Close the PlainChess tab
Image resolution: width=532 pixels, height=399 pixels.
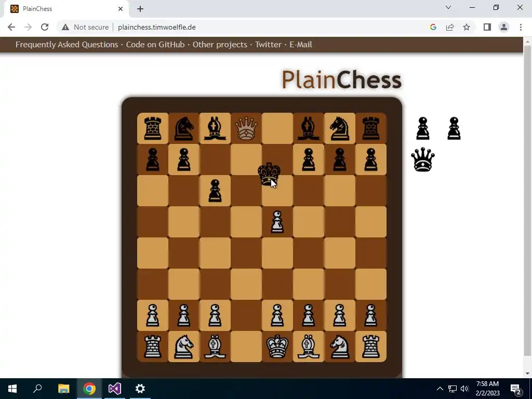pos(121,9)
